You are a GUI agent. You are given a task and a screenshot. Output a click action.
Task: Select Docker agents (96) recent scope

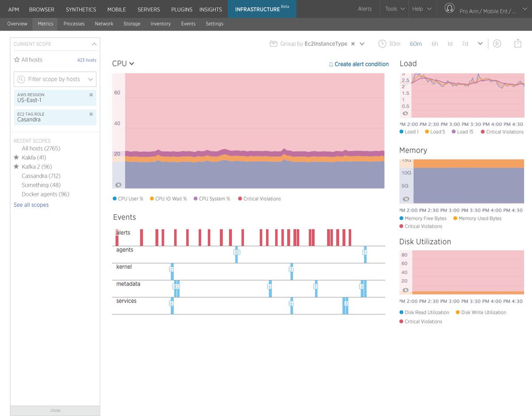[x=46, y=194]
